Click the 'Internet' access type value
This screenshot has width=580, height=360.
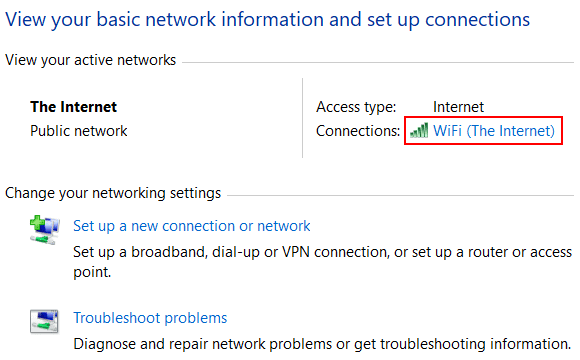458,107
